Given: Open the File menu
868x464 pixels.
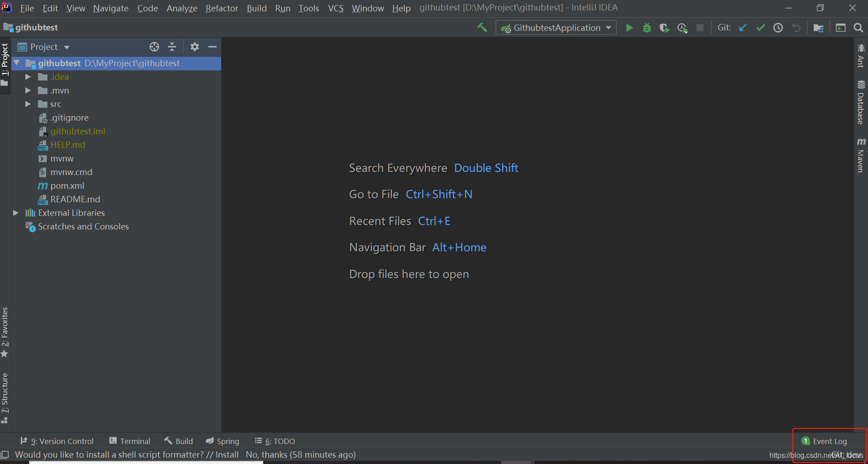Looking at the screenshot, I should (27, 8).
